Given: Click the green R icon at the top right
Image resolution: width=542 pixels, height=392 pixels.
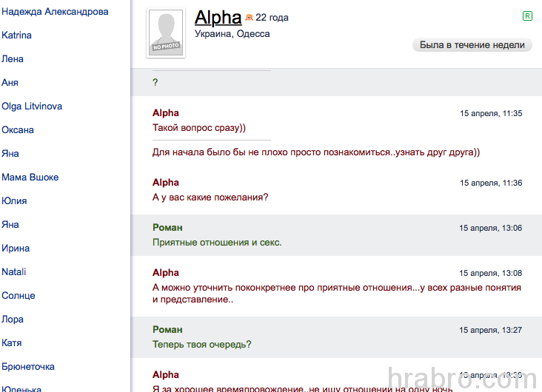Looking at the screenshot, I should coord(527,16).
